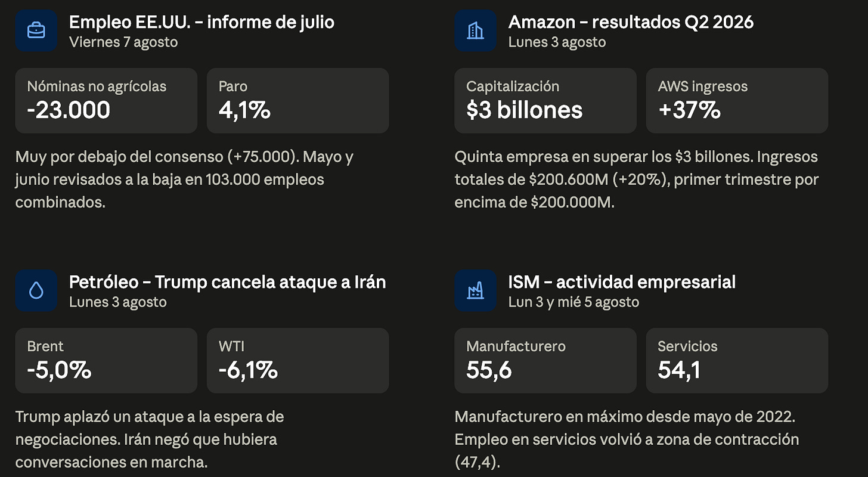Click the Viernes 7 agosto date label
This screenshot has height=477, width=868.
[x=123, y=42]
